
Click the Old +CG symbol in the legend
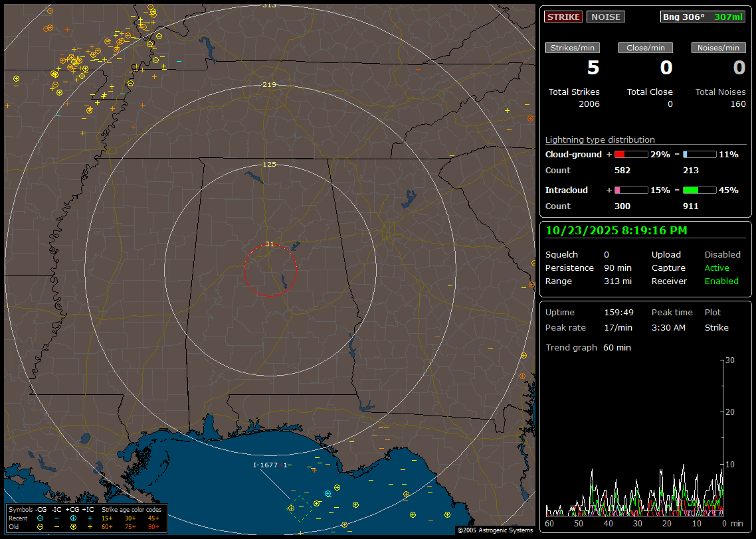[x=73, y=526]
